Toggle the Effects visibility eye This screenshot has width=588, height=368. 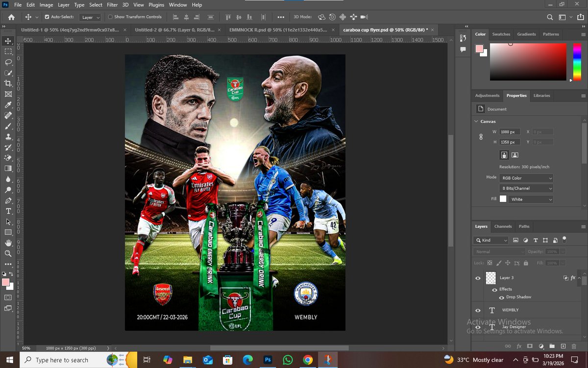pyautogui.click(x=494, y=289)
